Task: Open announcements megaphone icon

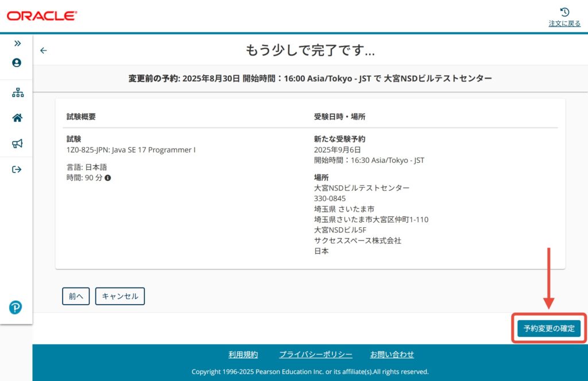Action: click(17, 143)
